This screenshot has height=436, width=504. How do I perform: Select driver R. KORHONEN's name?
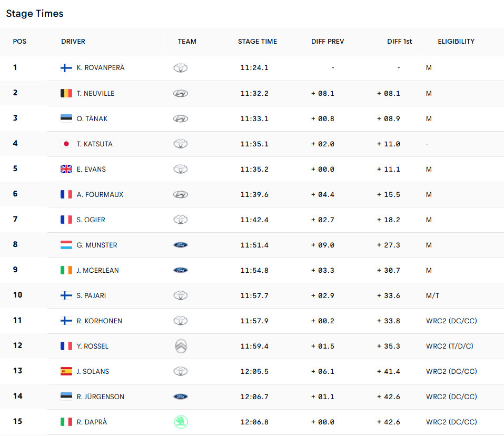coord(100,321)
